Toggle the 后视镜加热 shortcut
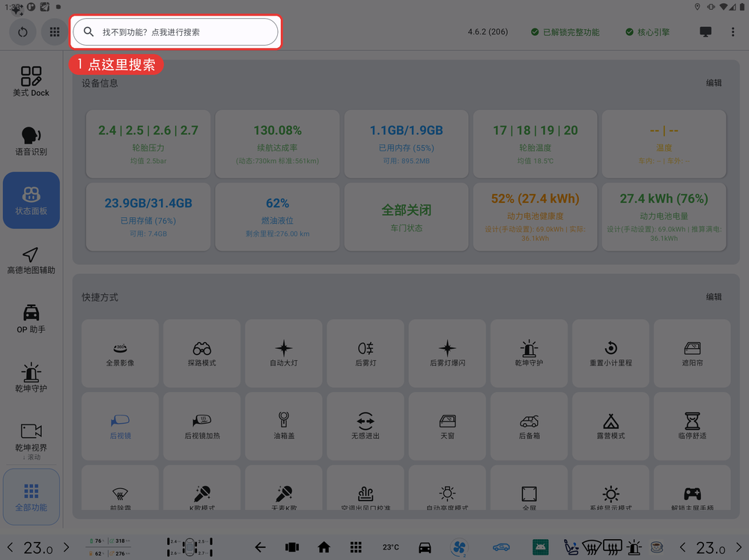Viewport: 749px width, 560px height. (201, 426)
